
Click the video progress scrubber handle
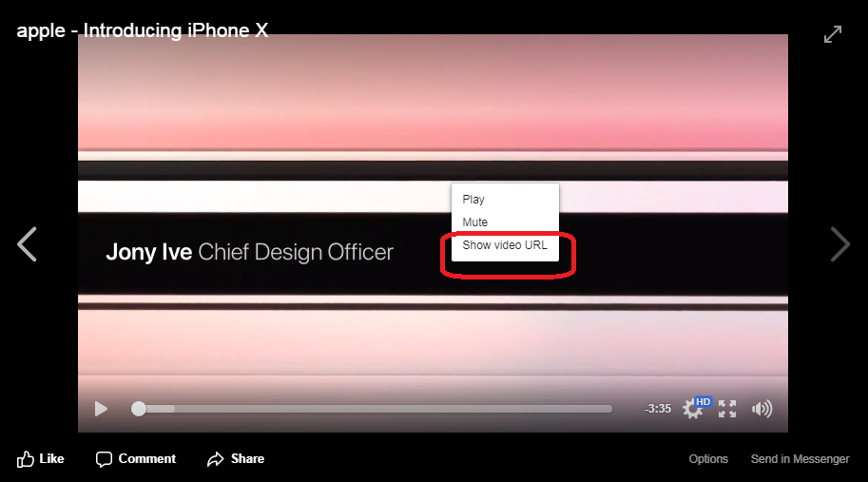(139, 409)
